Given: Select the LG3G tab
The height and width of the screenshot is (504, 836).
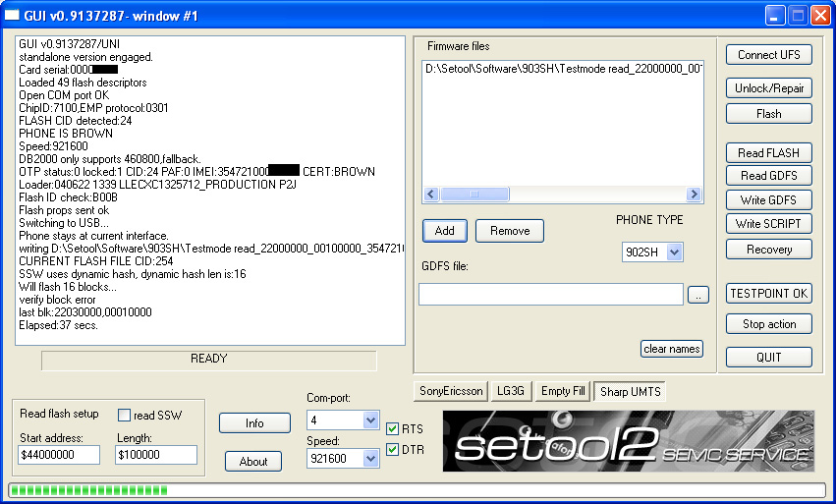Looking at the screenshot, I should 511,391.
